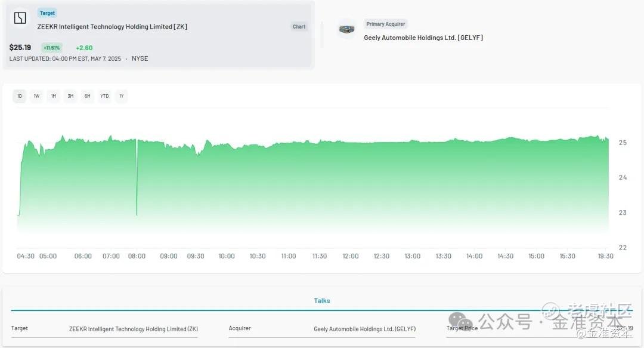The image size is (644, 348).
Task: Click the $25.19 price value
Action: point(20,48)
